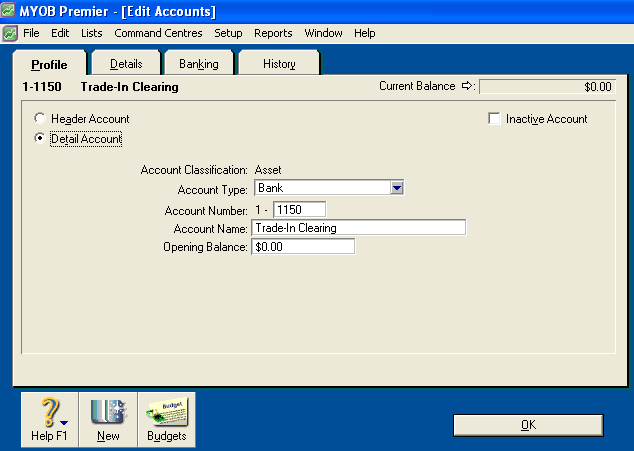Screen dimensions: 634x451
Task: Click the New account books icon
Action: pos(108,419)
